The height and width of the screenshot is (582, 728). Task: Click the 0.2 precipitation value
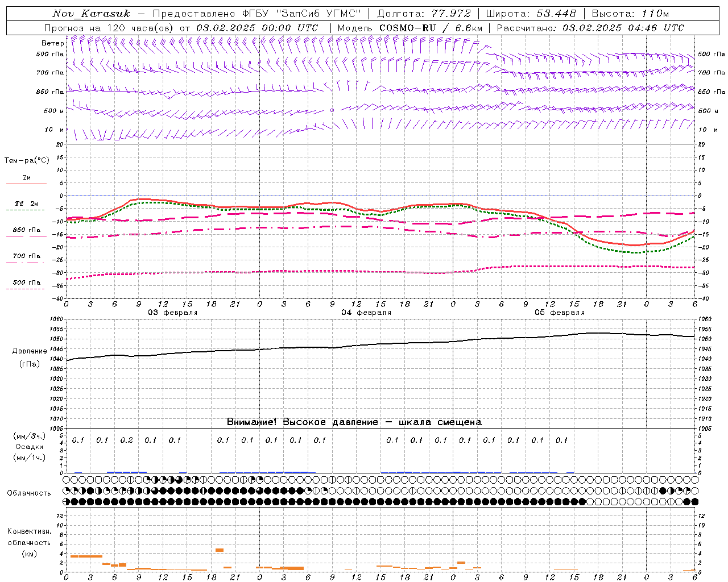click(126, 440)
